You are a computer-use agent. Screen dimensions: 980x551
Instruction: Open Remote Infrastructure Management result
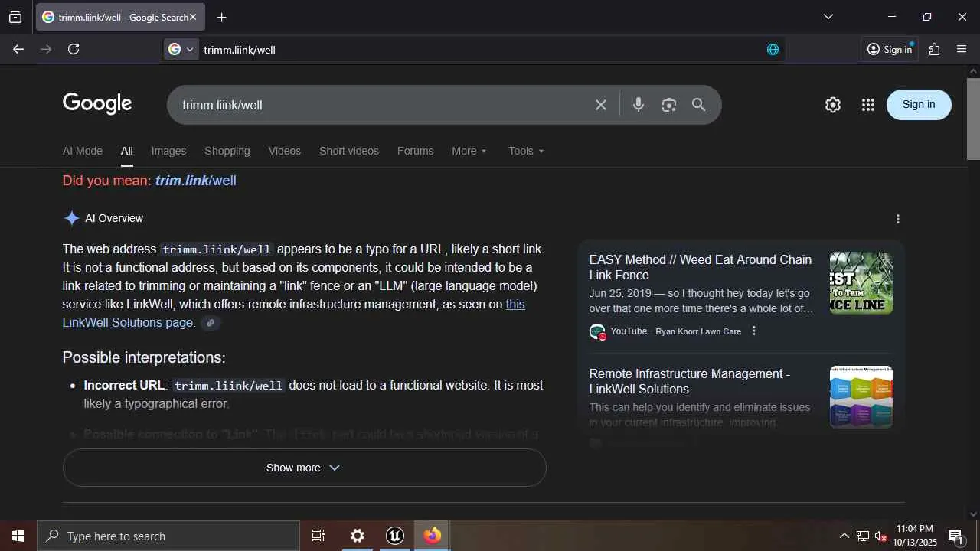coord(690,381)
